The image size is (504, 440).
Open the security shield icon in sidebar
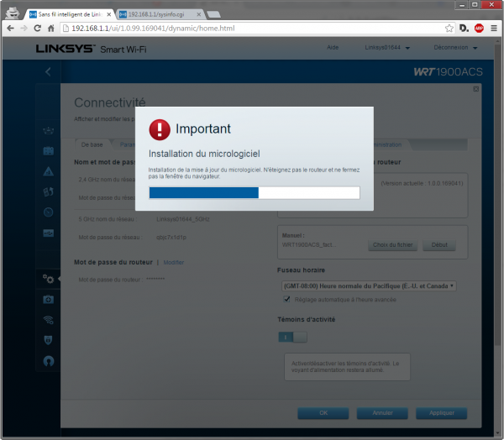[x=49, y=340]
